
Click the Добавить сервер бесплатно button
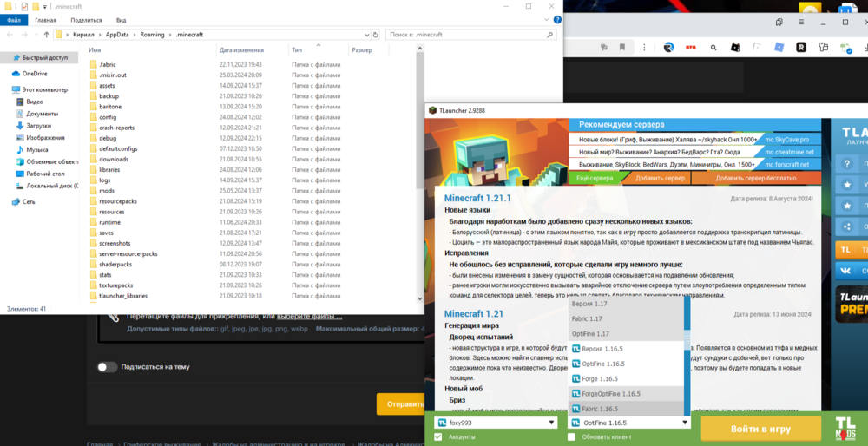756,178
